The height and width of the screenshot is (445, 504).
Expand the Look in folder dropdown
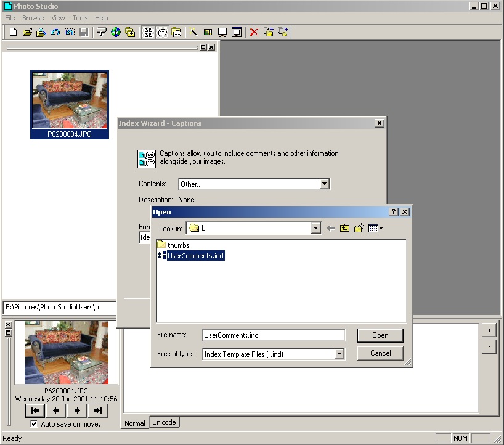(x=315, y=228)
